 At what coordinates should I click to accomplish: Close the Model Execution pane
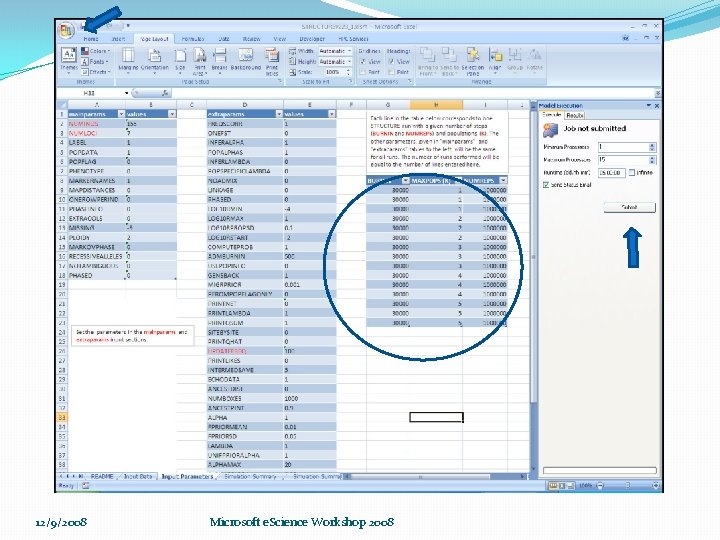657,106
